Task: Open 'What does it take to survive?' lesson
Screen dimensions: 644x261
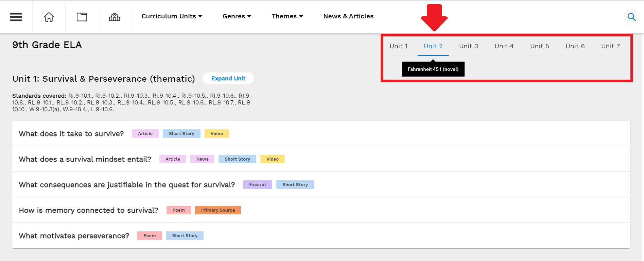Action: coord(71,134)
